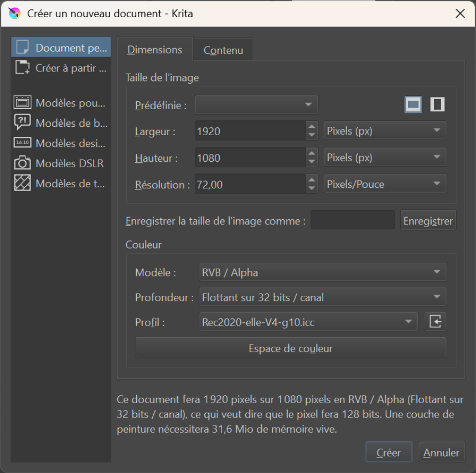The image size is (476, 473).
Task: Select the Document personnalisé sidebar icon
Action: [x=22, y=48]
